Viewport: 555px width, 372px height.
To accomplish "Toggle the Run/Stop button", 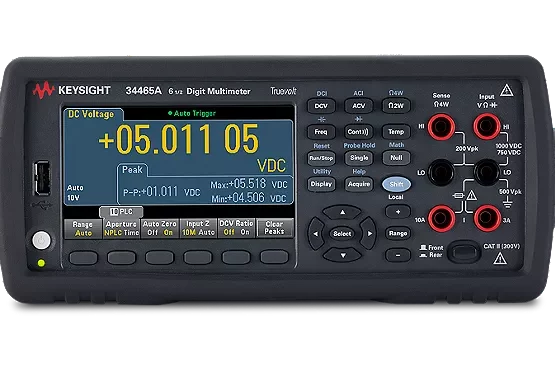I will [x=321, y=158].
